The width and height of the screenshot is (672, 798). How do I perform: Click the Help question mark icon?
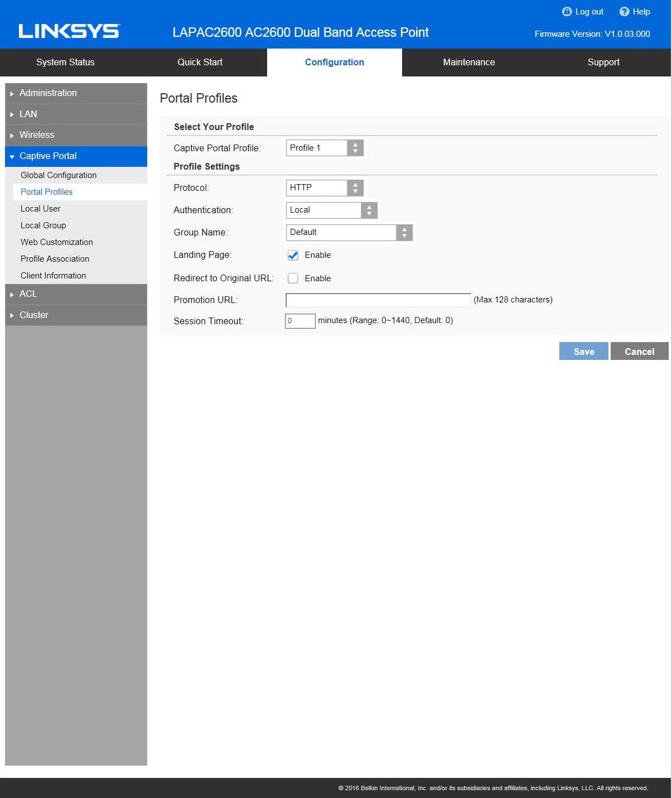[624, 12]
